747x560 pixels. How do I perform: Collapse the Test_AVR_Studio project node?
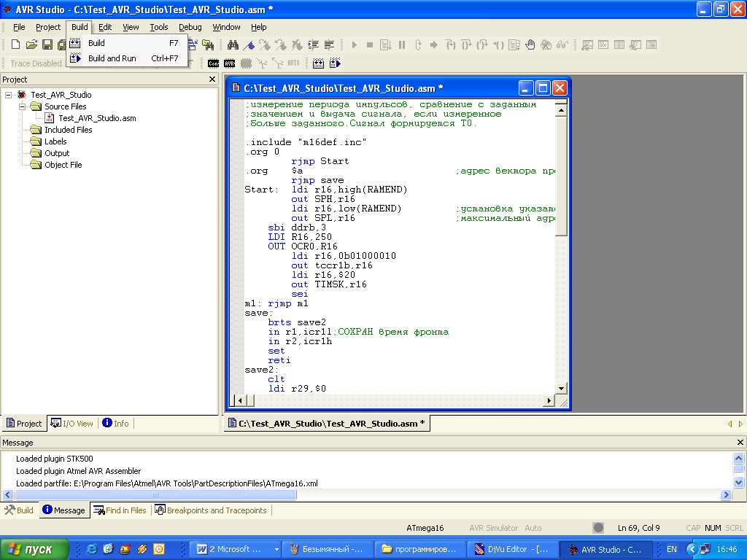pos(9,95)
